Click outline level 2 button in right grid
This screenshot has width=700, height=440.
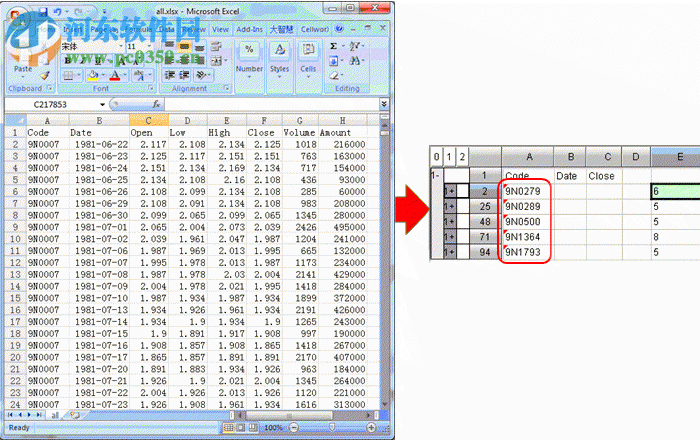coord(462,157)
